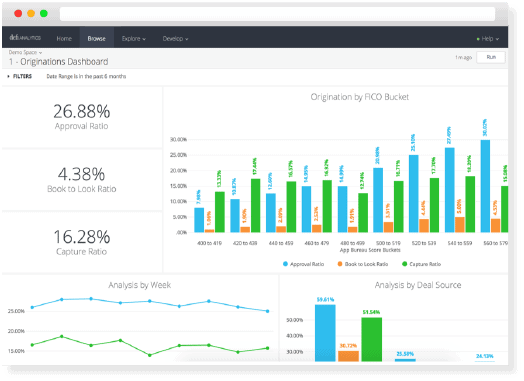Click the browser address bar
The image size is (524, 381).
click(277, 14)
